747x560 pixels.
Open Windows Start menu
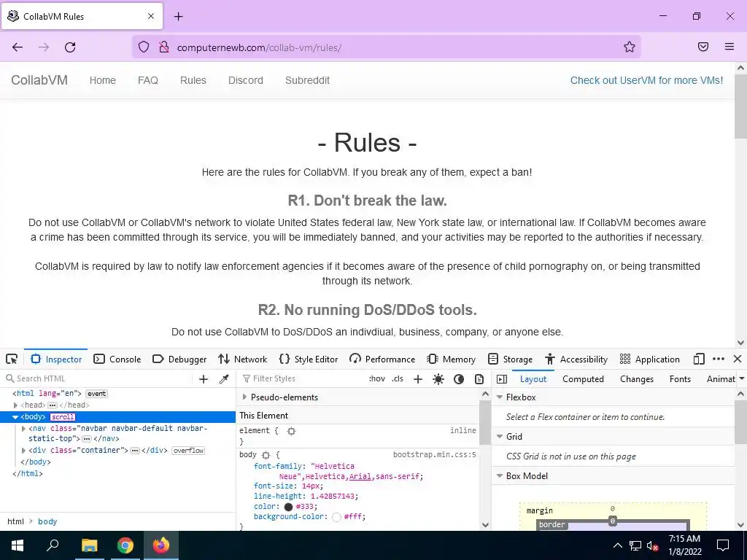18,545
